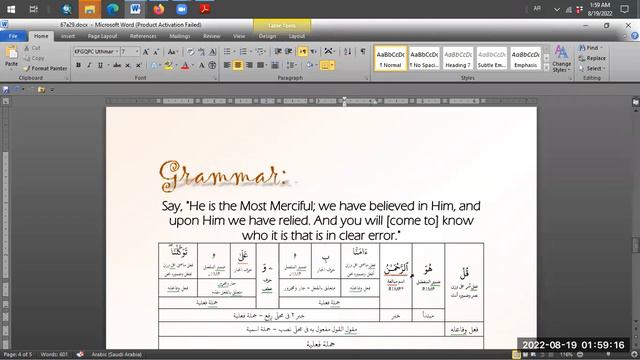Click the Character Shading A icon

[202, 65]
